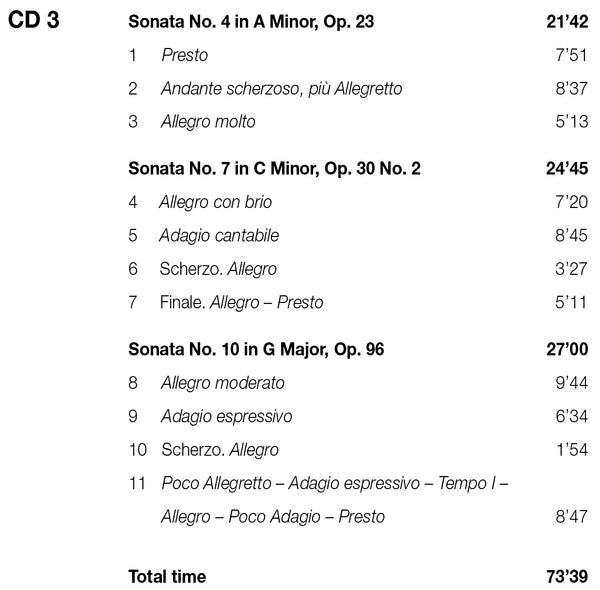The image size is (600, 590).
Task: Select the Andante scherzoso, più Allegretto track
Action: (281, 89)
